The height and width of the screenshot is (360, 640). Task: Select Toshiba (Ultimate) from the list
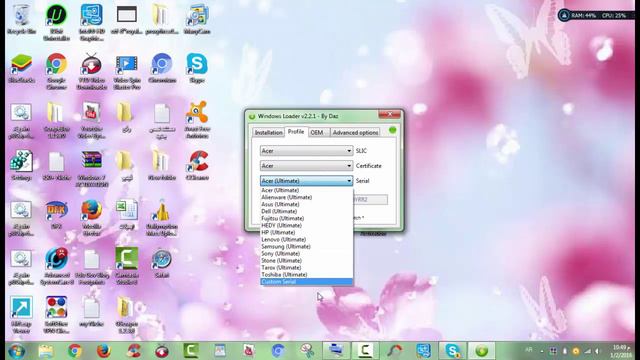pyautogui.click(x=306, y=275)
